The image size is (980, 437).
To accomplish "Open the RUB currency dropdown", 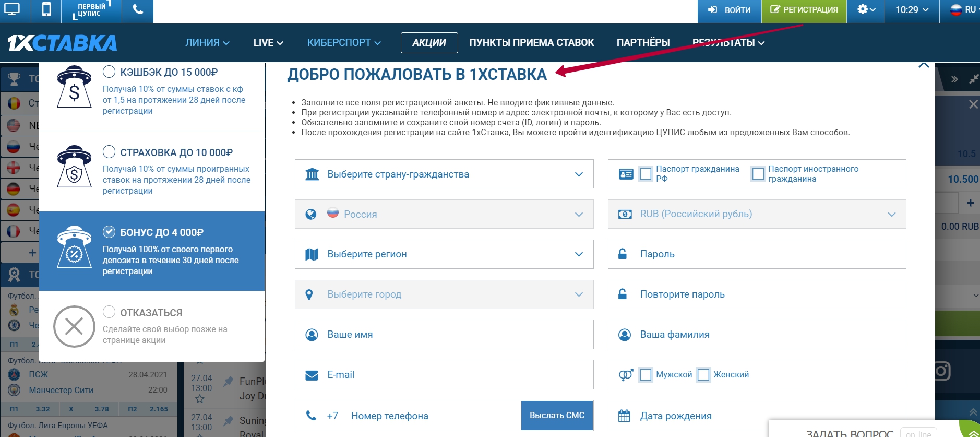I will point(757,214).
